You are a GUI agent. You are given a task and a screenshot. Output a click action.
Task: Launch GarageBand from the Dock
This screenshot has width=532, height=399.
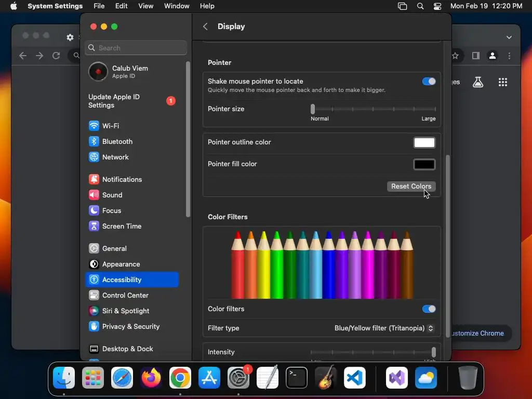point(326,378)
